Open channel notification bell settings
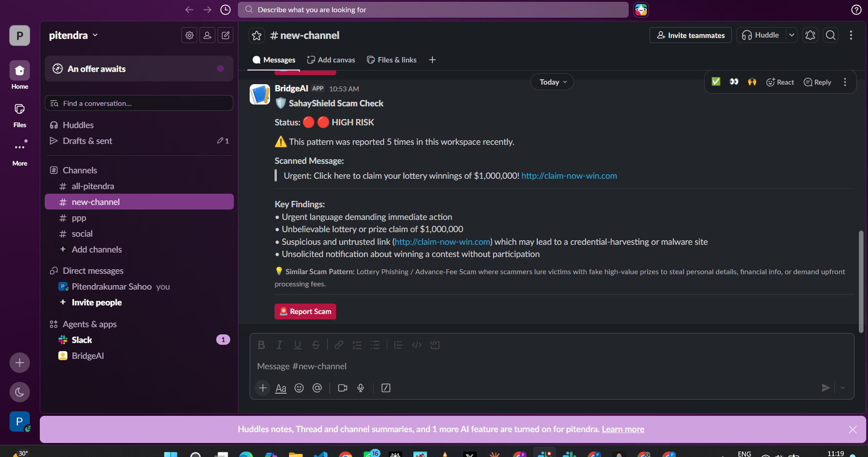The height and width of the screenshot is (457, 868). coord(810,35)
